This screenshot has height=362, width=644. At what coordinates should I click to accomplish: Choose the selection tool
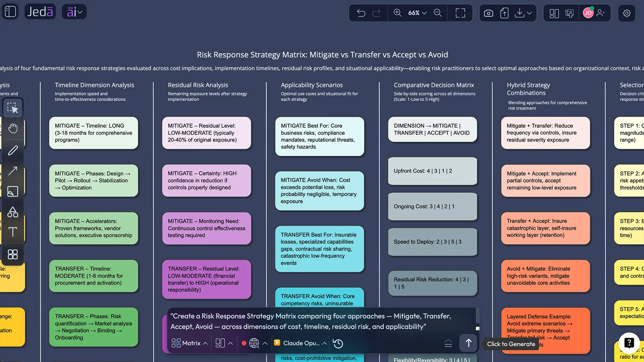pos(13,108)
